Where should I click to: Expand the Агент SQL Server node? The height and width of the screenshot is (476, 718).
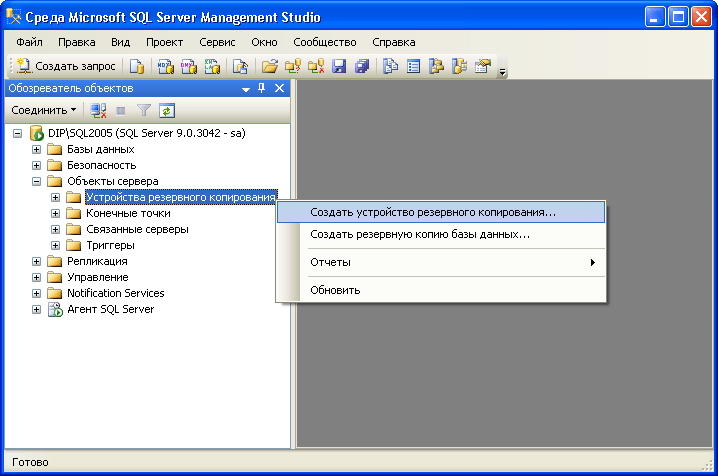[x=37, y=309]
